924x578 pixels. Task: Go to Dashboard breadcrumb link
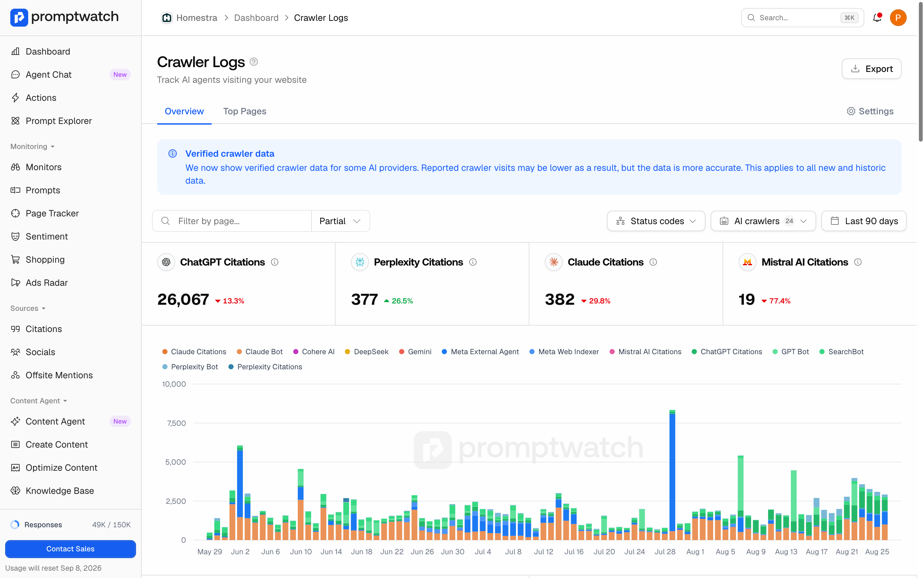tap(256, 18)
